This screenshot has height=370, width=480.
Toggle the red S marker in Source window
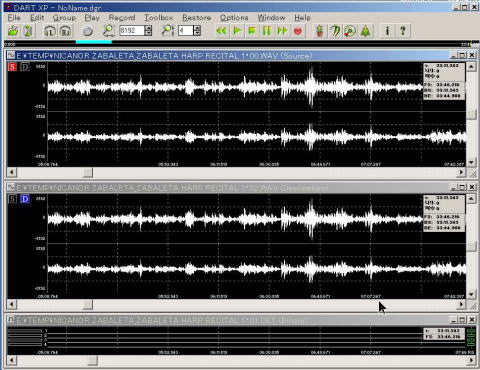click(x=12, y=67)
